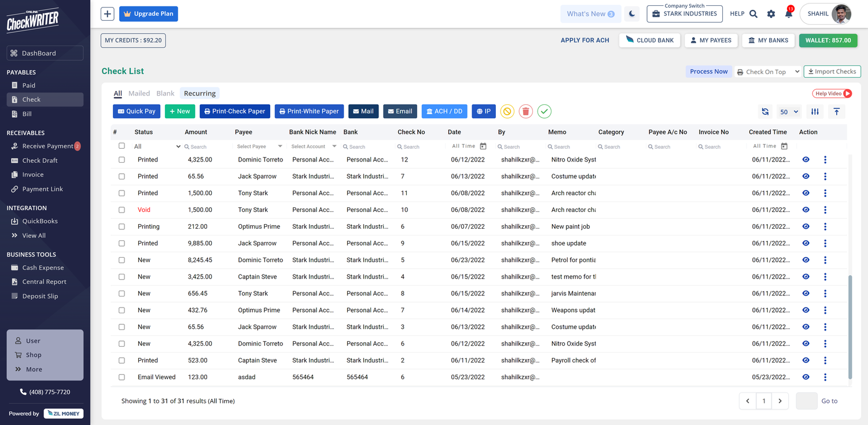This screenshot has height=425, width=868.
Task: Click the Import Checks button
Action: coord(832,71)
